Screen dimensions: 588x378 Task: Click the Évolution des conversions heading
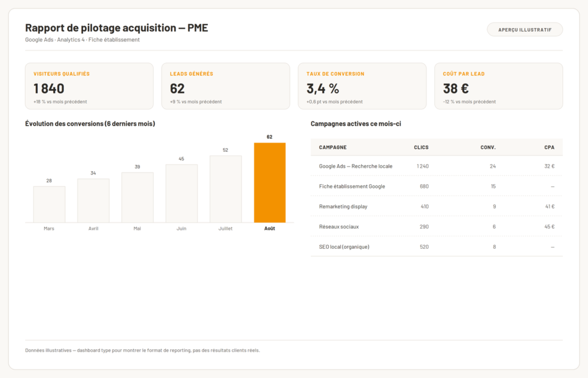pyautogui.click(x=90, y=124)
